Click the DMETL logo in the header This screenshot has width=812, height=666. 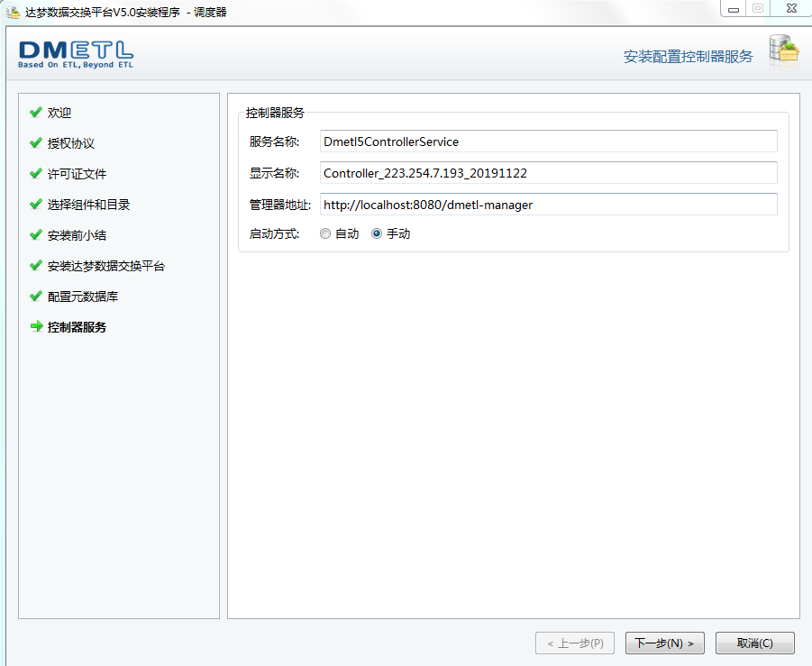76,54
